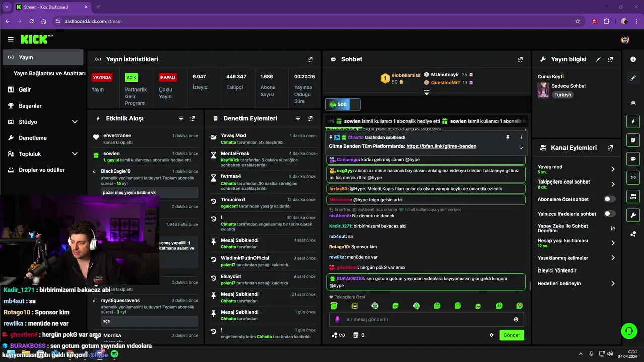Select Yayın in the sidebar

[43, 57]
